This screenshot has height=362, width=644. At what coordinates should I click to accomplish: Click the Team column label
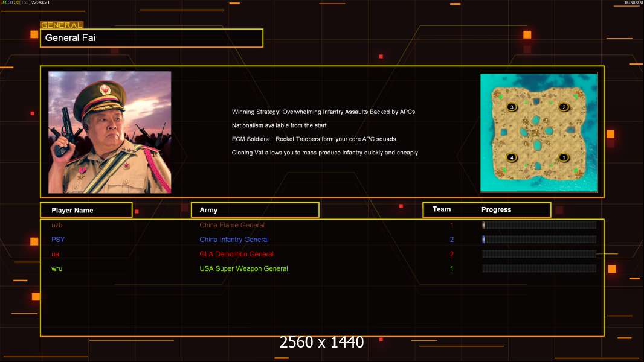click(x=442, y=209)
